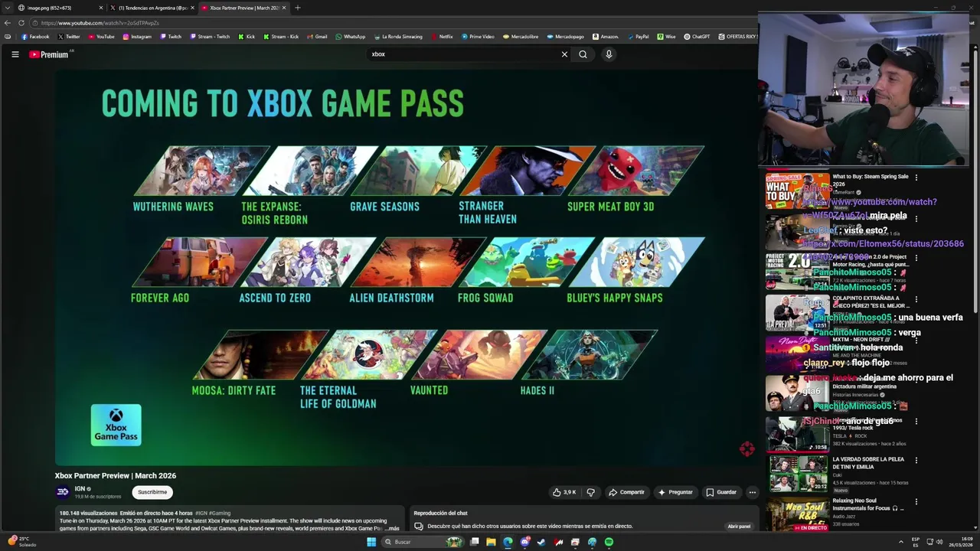Like the Xbox Partner Preview video
The image size is (980, 551).
click(564, 492)
